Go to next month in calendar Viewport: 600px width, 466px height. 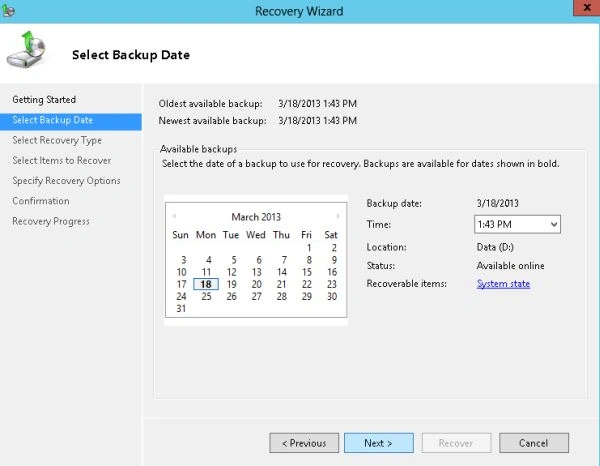pyautogui.click(x=338, y=216)
